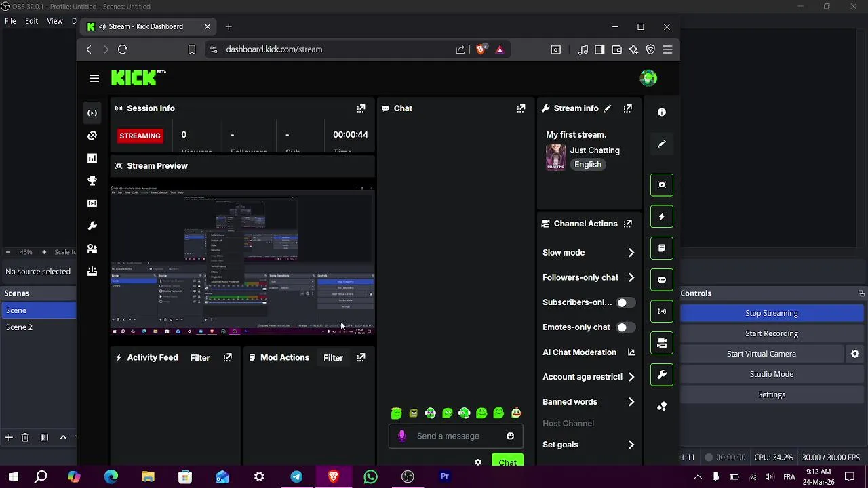Pop out the Session Info panel
Image resolution: width=868 pixels, height=488 pixels.
pyautogui.click(x=361, y=108)
